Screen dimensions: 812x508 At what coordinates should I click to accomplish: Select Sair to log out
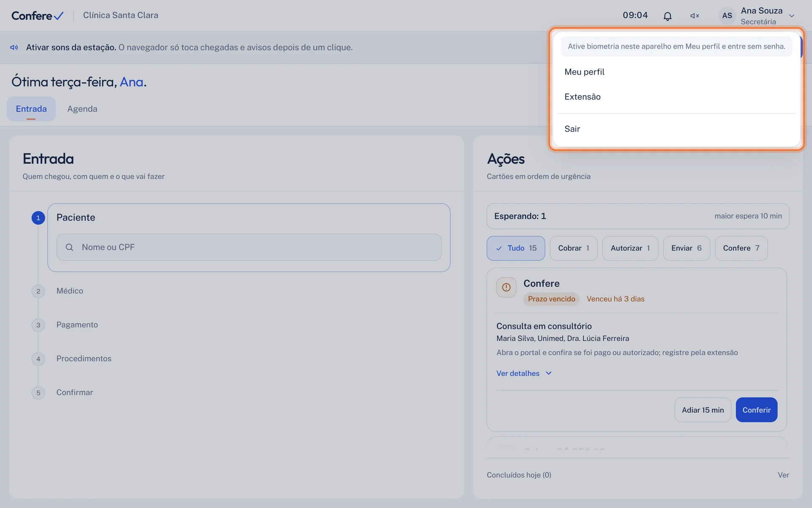point(676,129)
